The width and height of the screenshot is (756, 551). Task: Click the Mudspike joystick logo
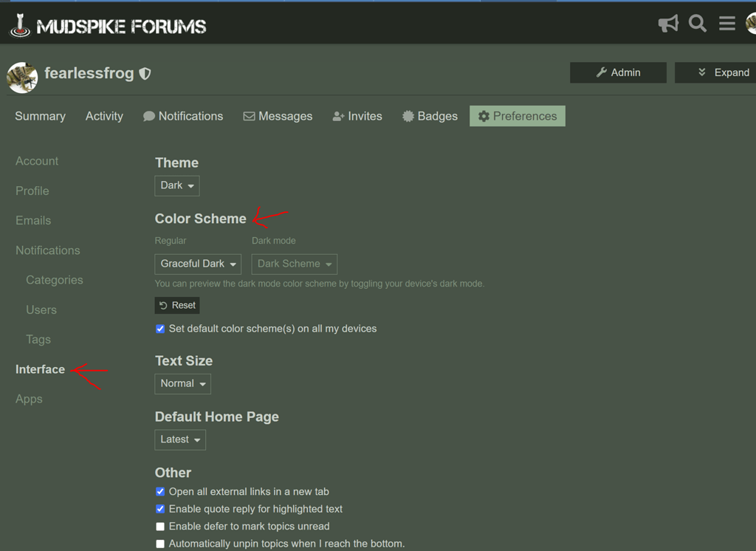pyautogui.click(x=20, y=24)
